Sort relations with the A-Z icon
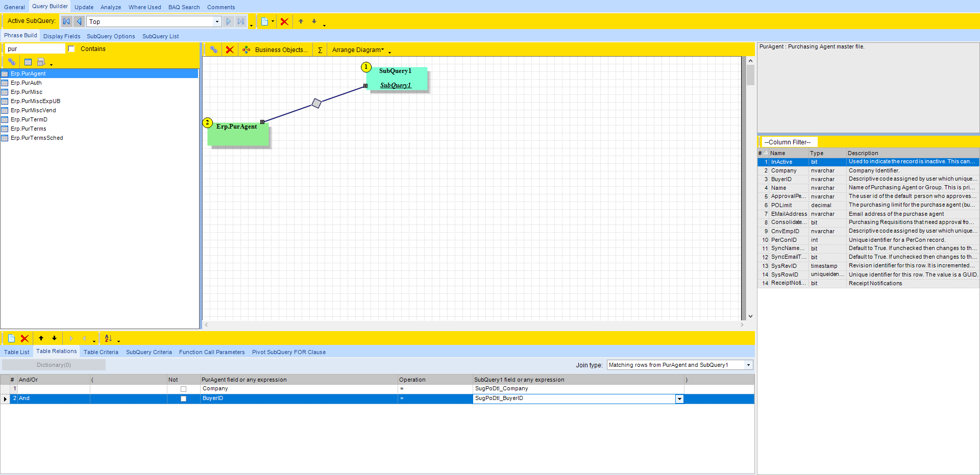The height and width of the screenshot is (475, 980). [108, 338]
